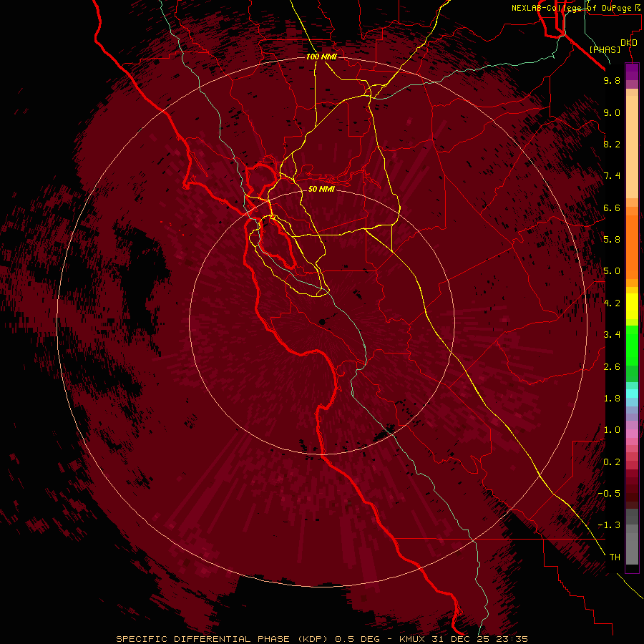Click the -0.5 scale value

pyautogui.click(x=609, y=494)
